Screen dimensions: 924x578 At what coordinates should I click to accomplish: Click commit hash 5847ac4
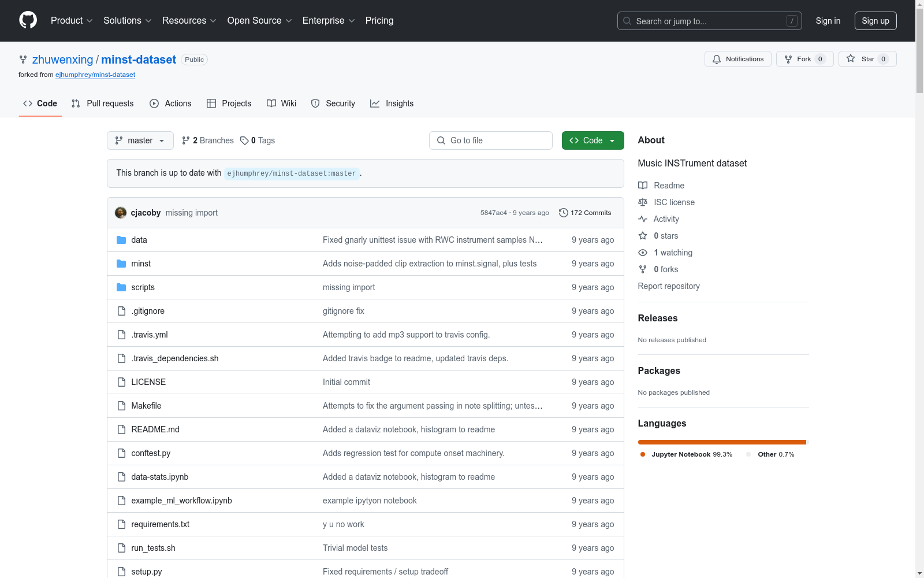(x=494, y=213)
